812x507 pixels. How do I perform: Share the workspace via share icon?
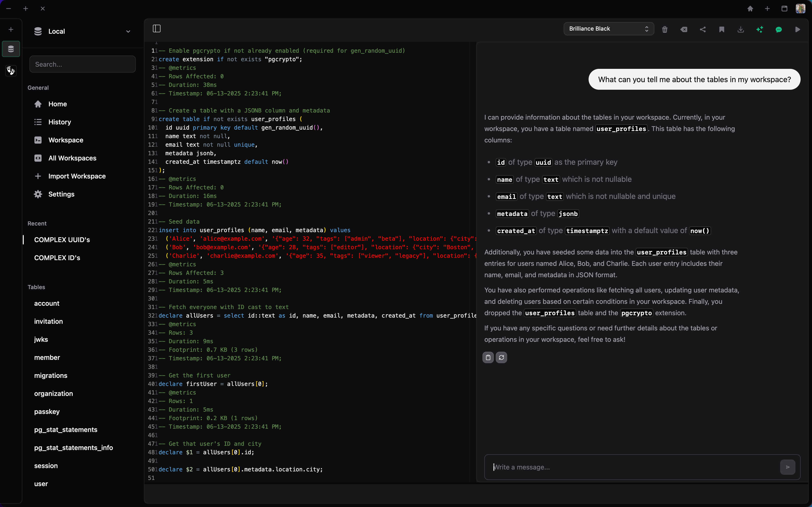[703, 29]
